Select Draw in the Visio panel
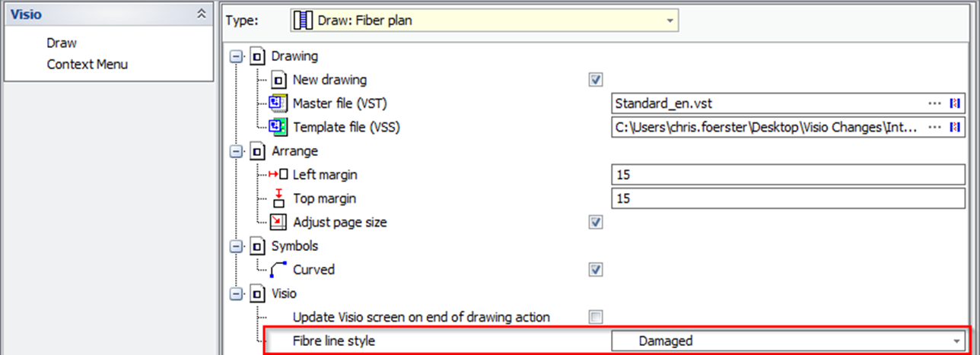 point(62,43)
